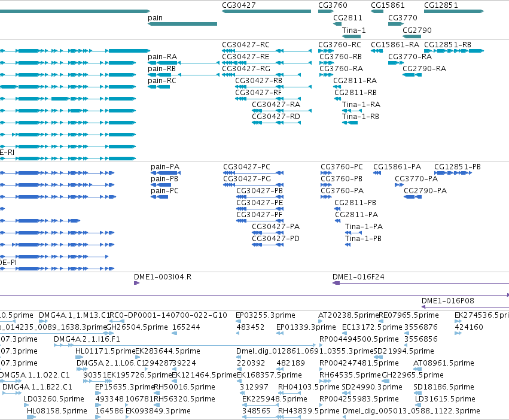Select the Tina-1-RA transcript label
The image size is (509, 420).
[x=361, y=105]
